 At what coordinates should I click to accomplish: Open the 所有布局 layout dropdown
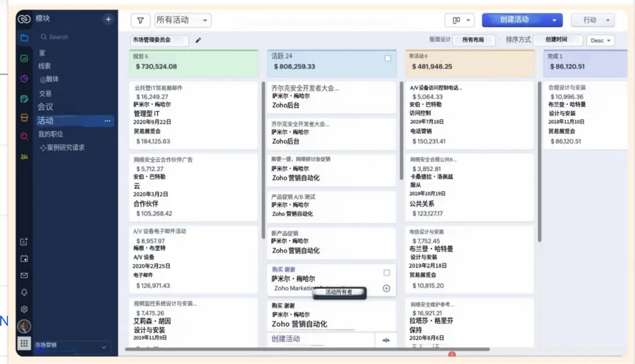474,40
